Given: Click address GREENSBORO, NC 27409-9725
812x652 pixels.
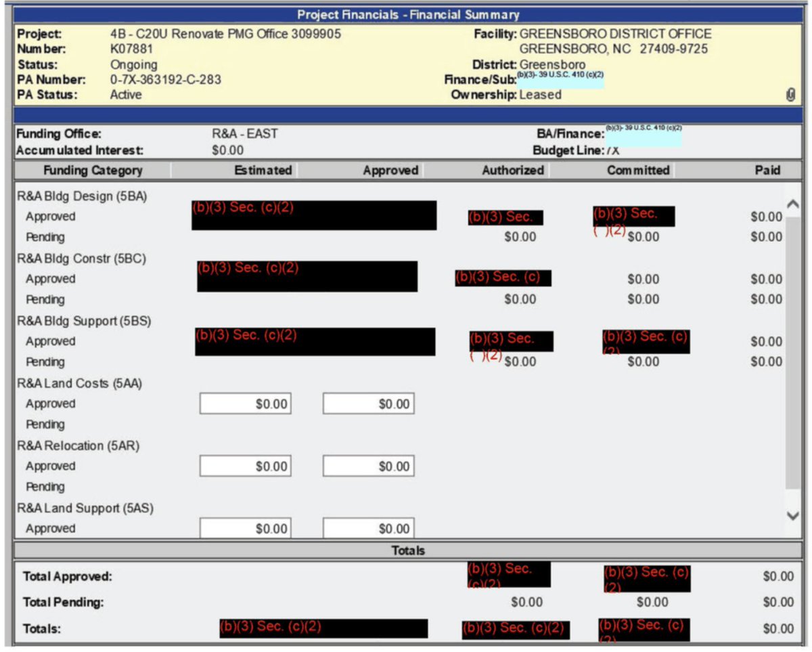Looking at the screenshot, I should [x=613, y=49].
